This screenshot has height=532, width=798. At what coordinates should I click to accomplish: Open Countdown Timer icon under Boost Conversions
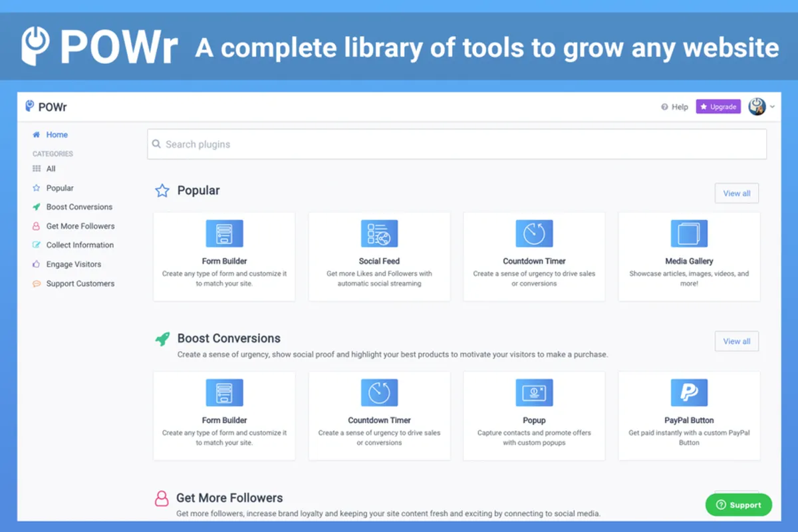click(x=380, y=393)
